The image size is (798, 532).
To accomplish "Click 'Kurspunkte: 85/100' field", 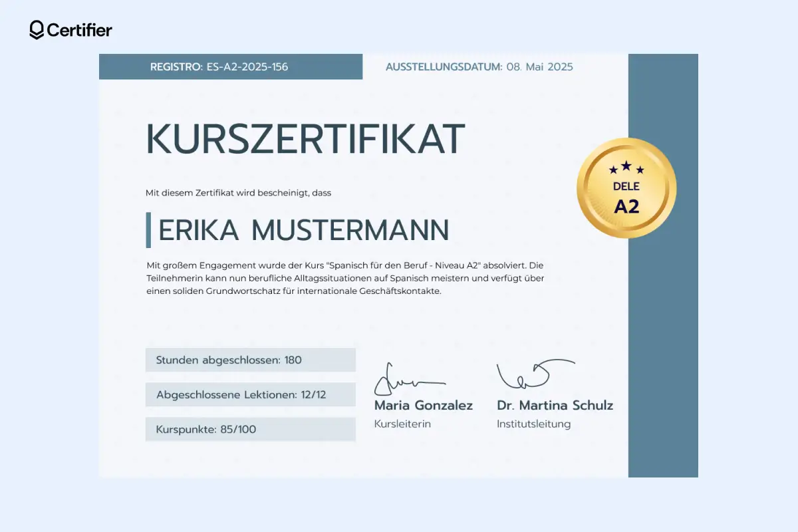I will point(251,429).
